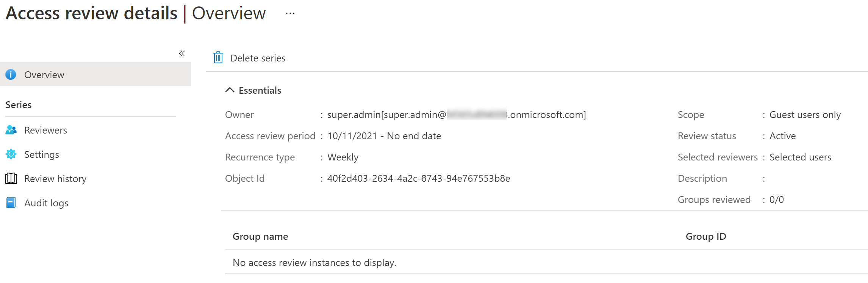The image size is (868, 283).
Task: Click the Group ID column header
Action: coord(706,236)
